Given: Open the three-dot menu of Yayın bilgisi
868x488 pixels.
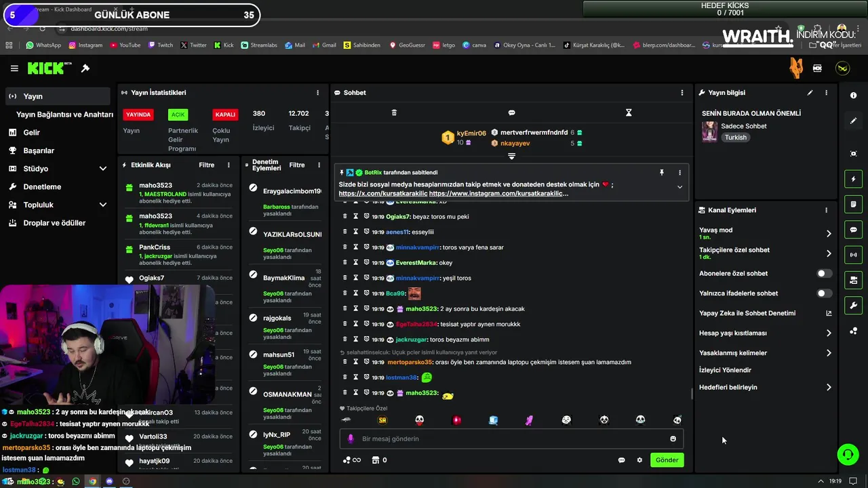Looking at the screenshot, I should tap(826, 93).
